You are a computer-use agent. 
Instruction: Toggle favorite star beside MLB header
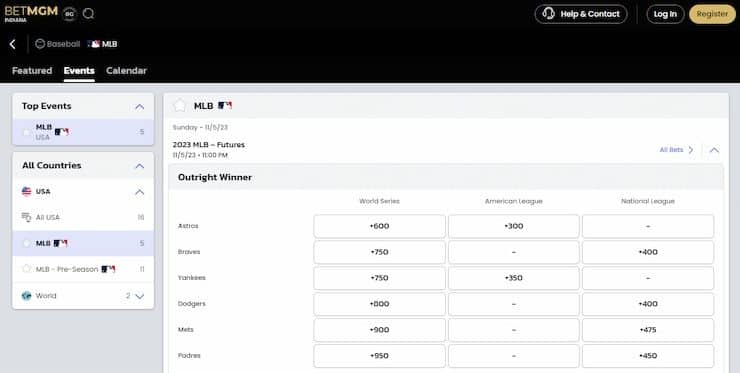tap(179, 105)
